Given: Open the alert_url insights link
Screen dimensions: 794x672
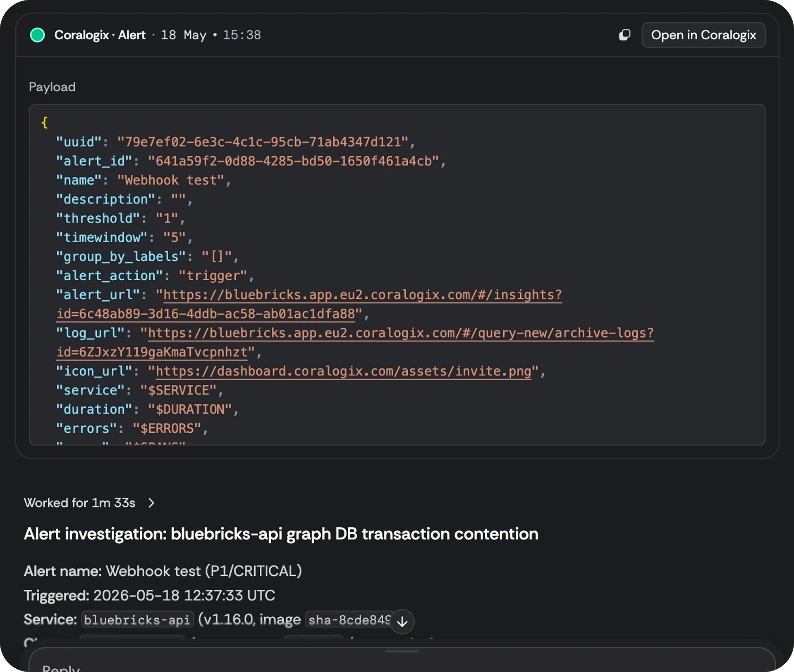Looking at the screenshot, I should 309,305.
